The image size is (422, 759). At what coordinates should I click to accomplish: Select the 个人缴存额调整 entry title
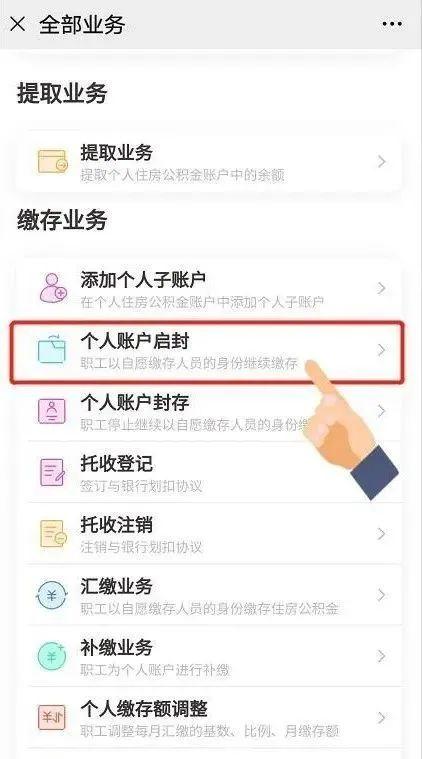[144, 709]
